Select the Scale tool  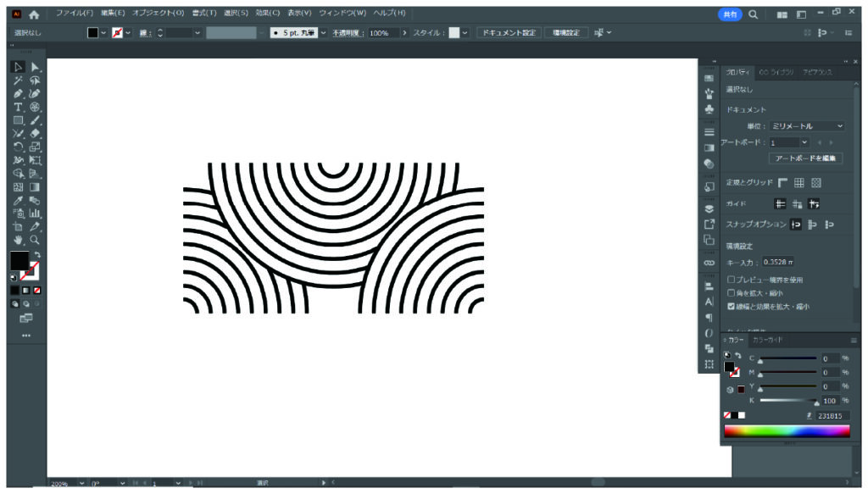(x=35, y=147)
